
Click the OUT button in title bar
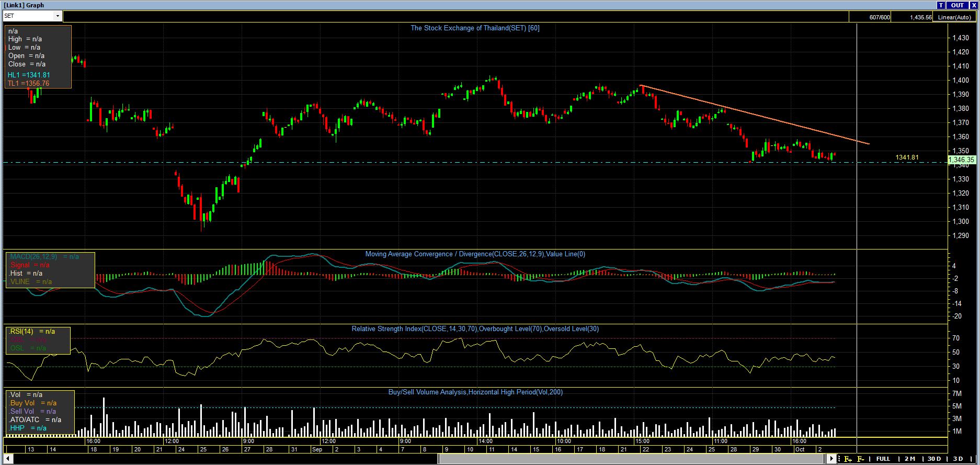[957, 5]
